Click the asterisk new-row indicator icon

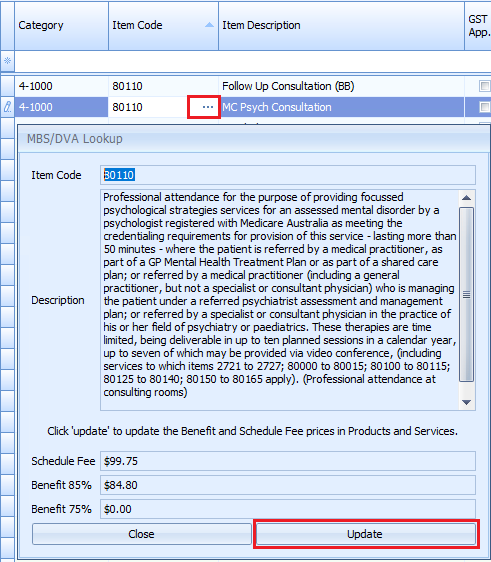[7, 61]
